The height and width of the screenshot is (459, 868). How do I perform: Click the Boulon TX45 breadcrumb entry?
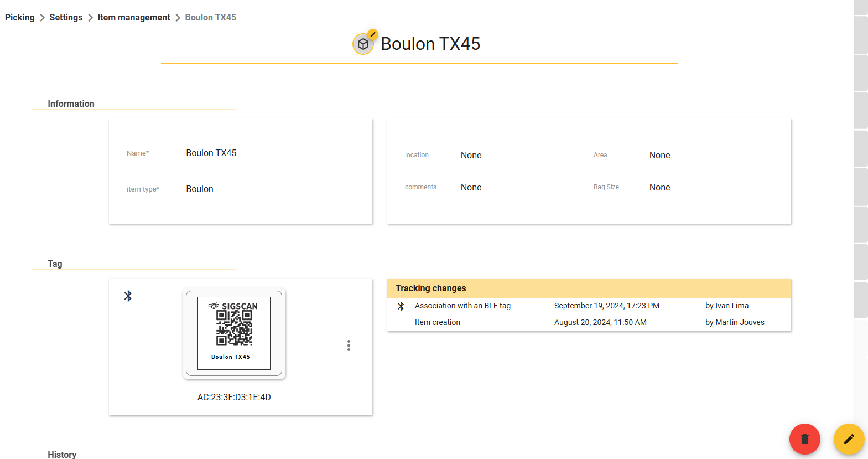tap(210, 17)
